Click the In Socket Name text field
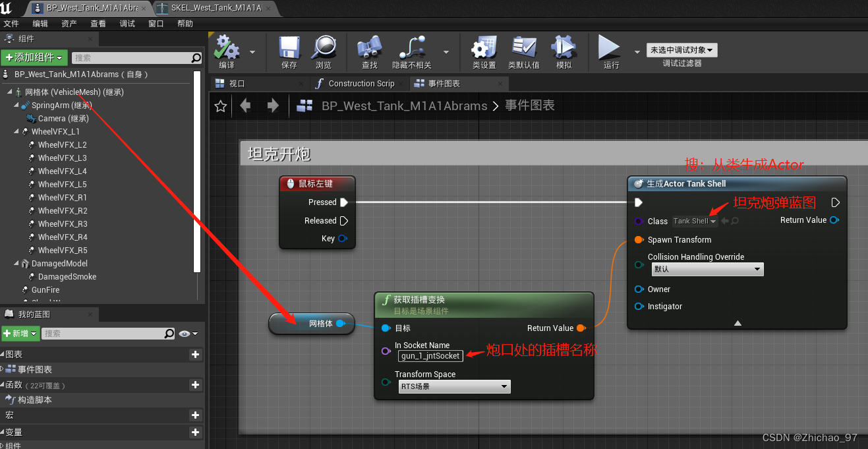The width and height of the screenshot is (868, 449). click(430, 356)
